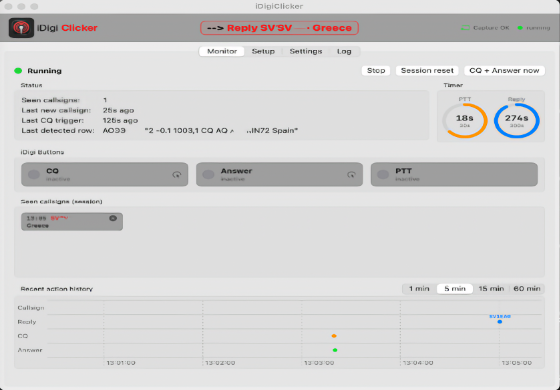Stop the running session
Screen dimensions: 560x390
376,71
